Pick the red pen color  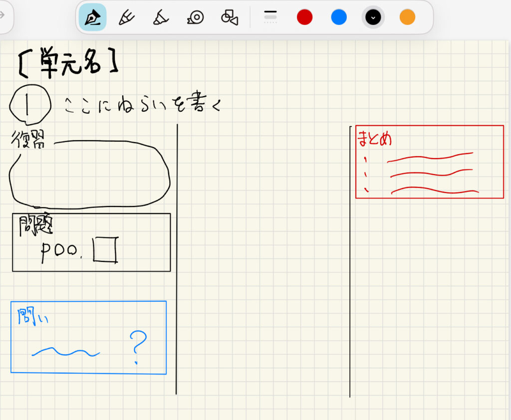(x=304, y=17)
